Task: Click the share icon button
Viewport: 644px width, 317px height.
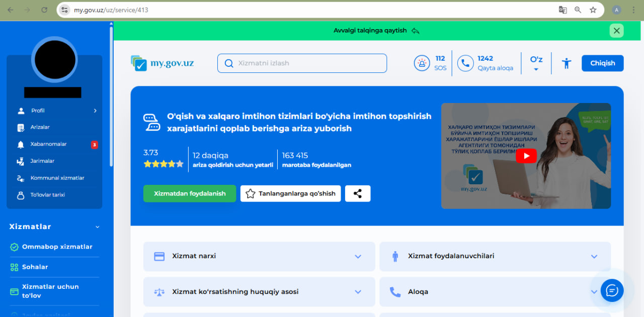Action: point(358,193)
